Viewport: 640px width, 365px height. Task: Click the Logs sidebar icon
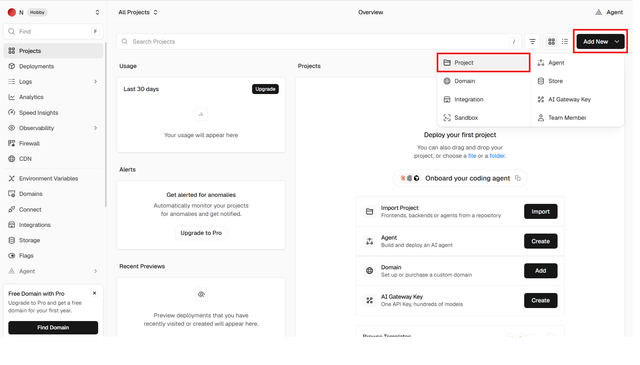pyautogui.click(x=11, y=82)
